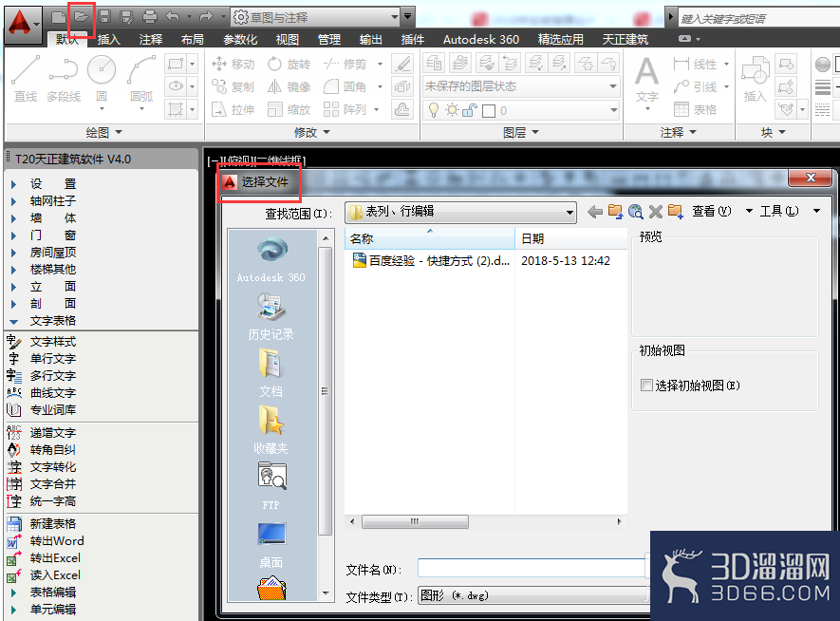Expand the 图层 panel title
The image size is (840, 621).
click(521, 132)
